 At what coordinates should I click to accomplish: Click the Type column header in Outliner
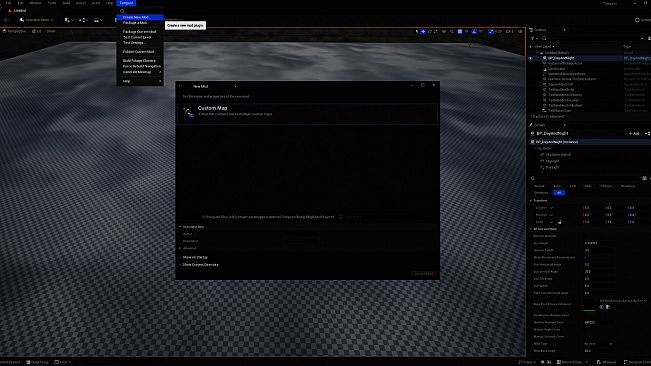627,46
